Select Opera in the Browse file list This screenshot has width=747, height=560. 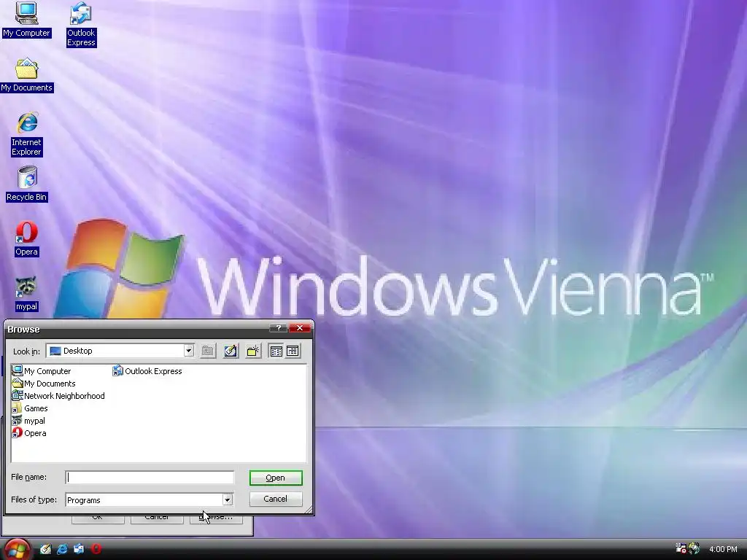click(x=29, y=433)
